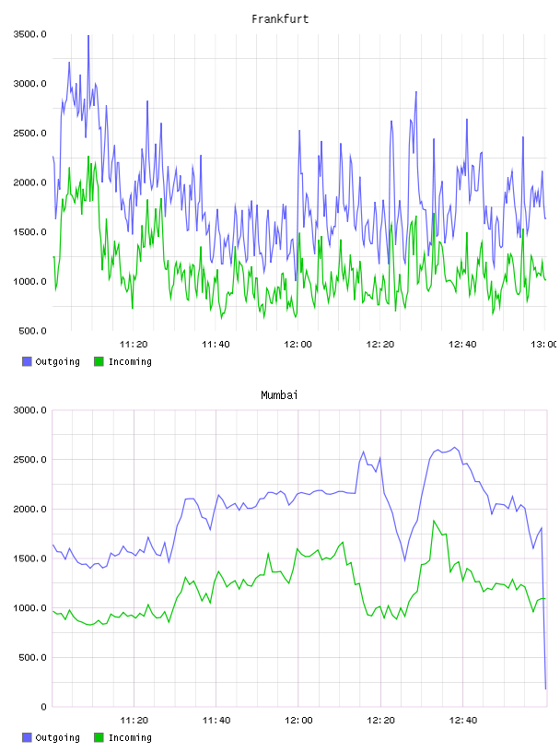Image resolution: width=560 pixels, height=752 pixels.
Task: Click the 2500.0 axis label on the Mumbai chart
Action: pyautogui.click(x=29, y=460)
